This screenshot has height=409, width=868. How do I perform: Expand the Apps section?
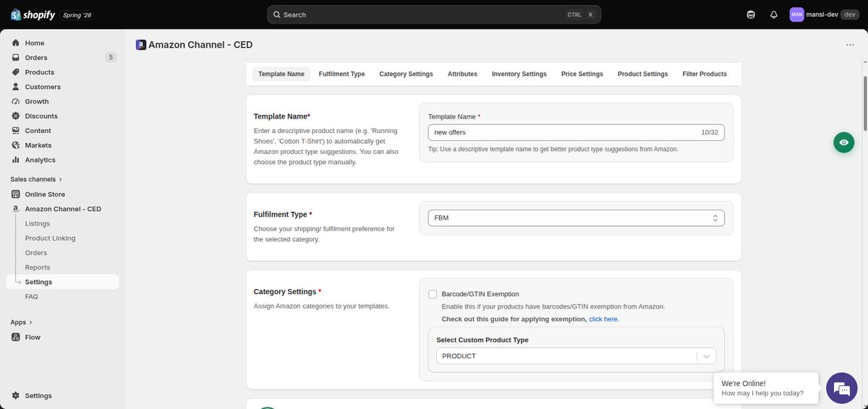[22, 322]
